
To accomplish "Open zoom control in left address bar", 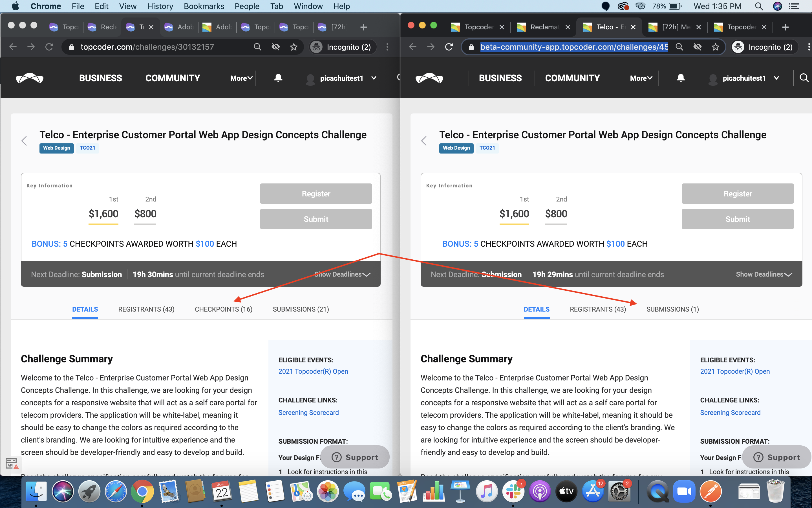I will (x=257, y=47).
